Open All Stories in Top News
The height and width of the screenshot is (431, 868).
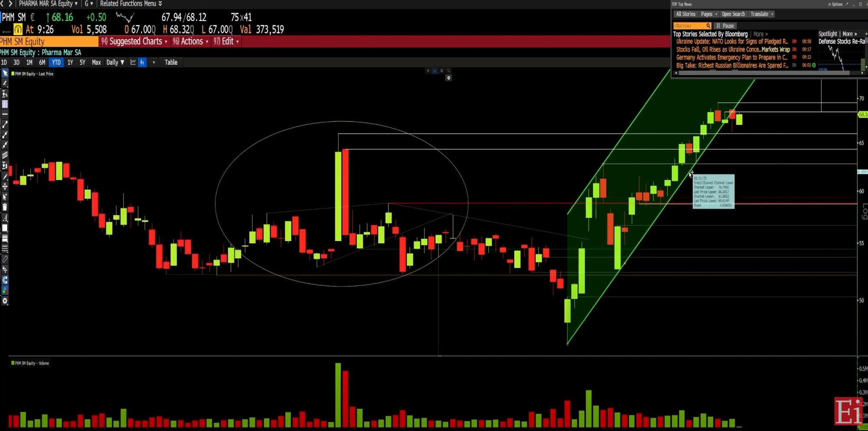686,14
